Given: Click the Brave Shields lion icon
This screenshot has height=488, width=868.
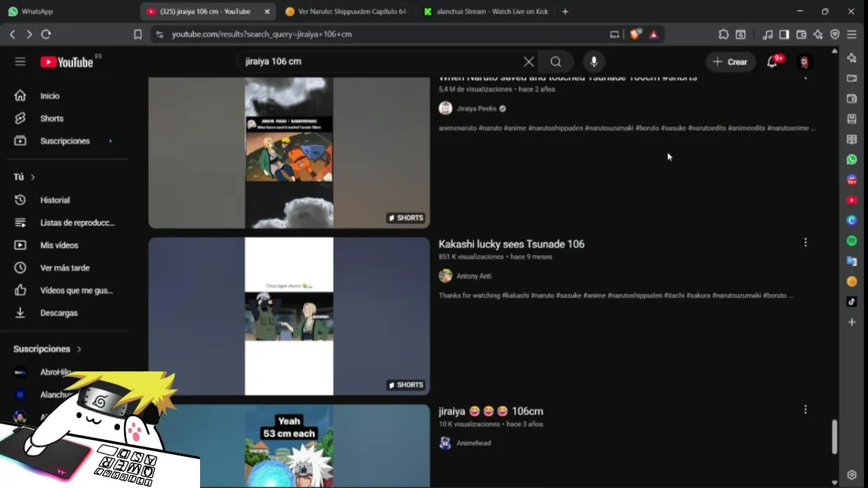Looking at the screenshot, I should [635, 34].
